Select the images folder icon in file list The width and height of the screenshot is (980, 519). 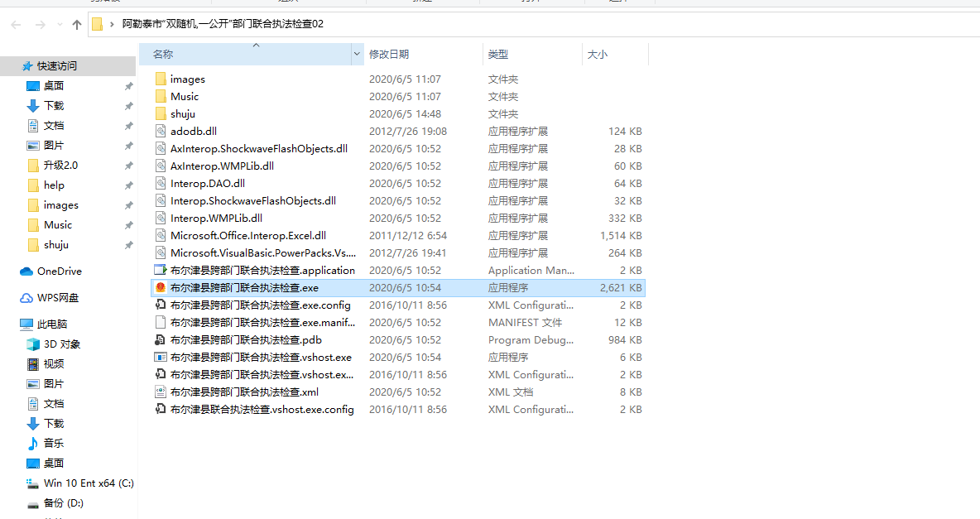point(161,79)
